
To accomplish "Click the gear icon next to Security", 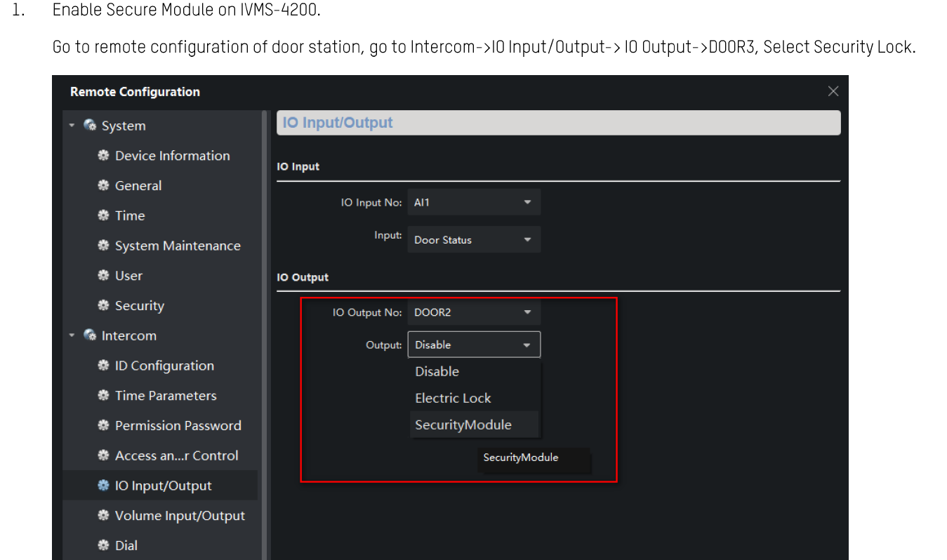I will 103,306.
